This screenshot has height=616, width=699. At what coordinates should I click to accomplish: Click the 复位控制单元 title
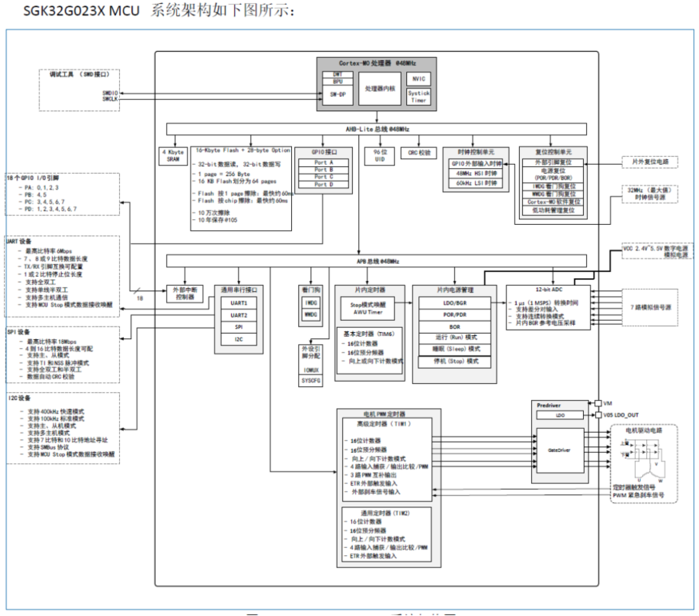pos(553,152)
